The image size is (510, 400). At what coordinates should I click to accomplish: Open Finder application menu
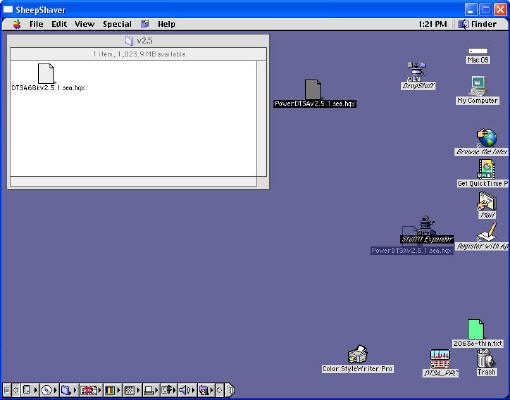click(477, 24)
